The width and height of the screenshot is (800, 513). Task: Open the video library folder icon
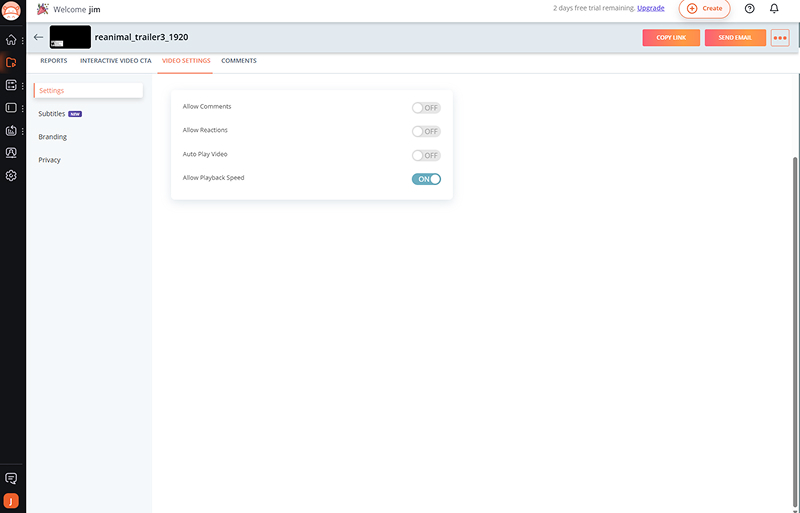[11, 62]
